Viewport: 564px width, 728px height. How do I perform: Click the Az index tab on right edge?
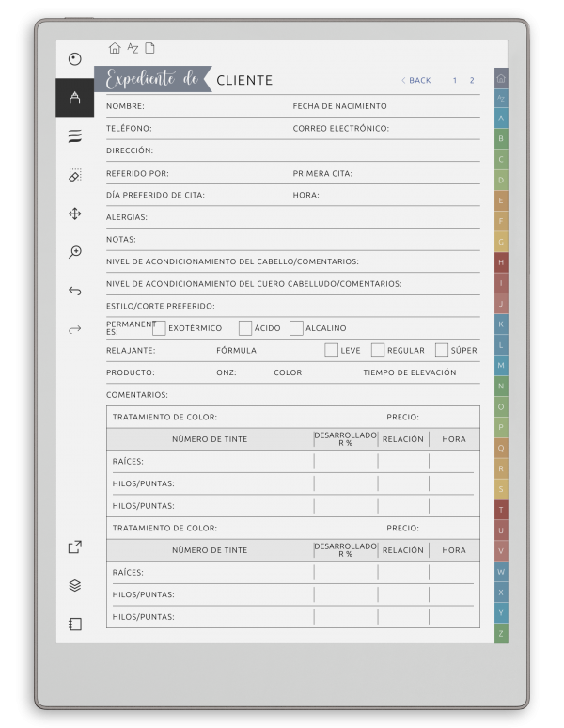coord(501,98)
